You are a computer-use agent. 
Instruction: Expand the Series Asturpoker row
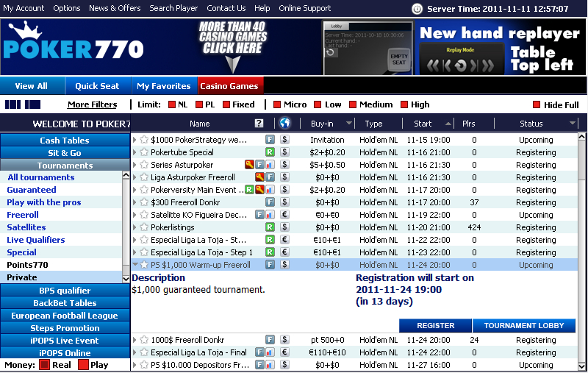[135, 164]
